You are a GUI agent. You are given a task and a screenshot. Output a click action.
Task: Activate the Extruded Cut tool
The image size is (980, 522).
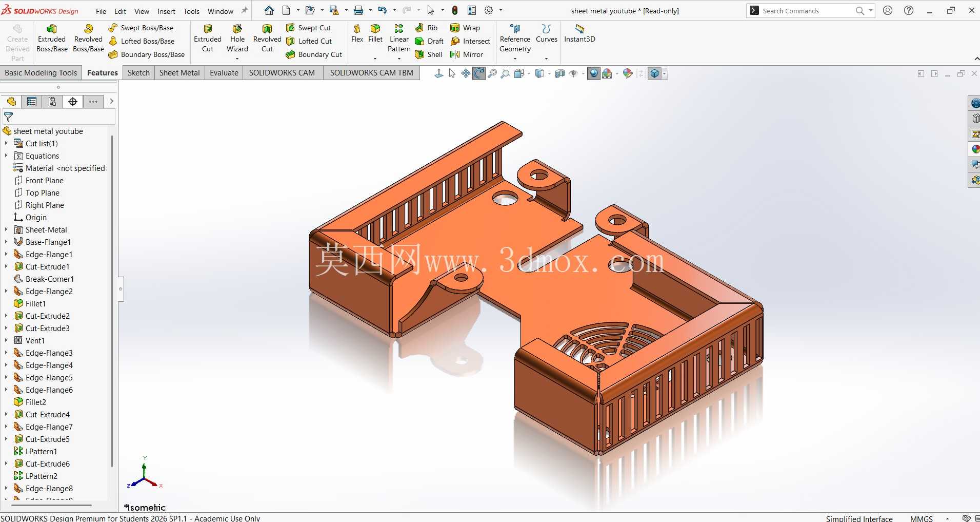point(208,38)
